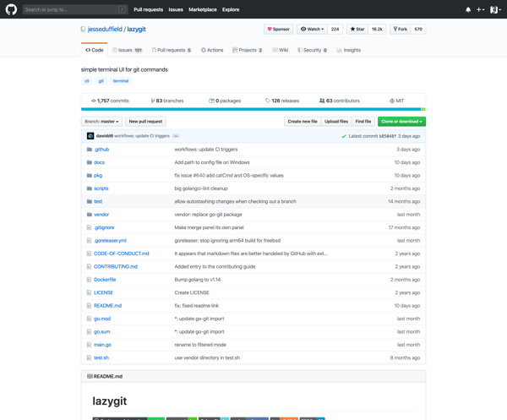The height and width of the screenshot is (420, 507).
Task: Switch to the repo Pull requests tab
Action: click(x=172, y=50)
